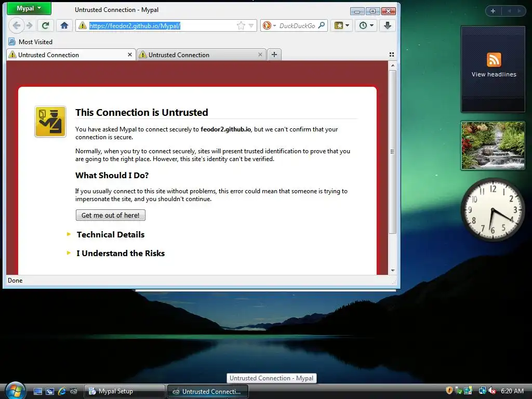Go forward with the Forward arrow button

pos(30,25)
